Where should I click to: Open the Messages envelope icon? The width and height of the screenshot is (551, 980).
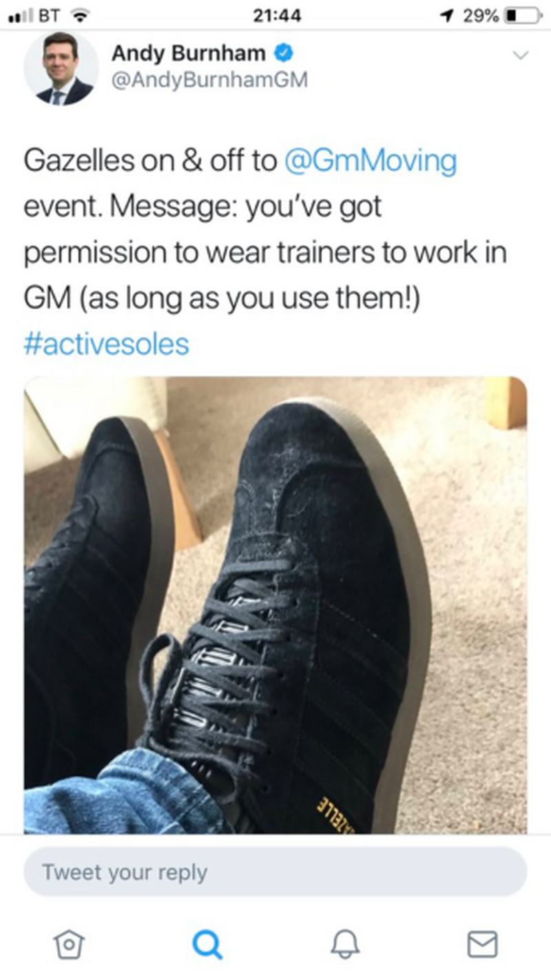(x=482, y=944)
